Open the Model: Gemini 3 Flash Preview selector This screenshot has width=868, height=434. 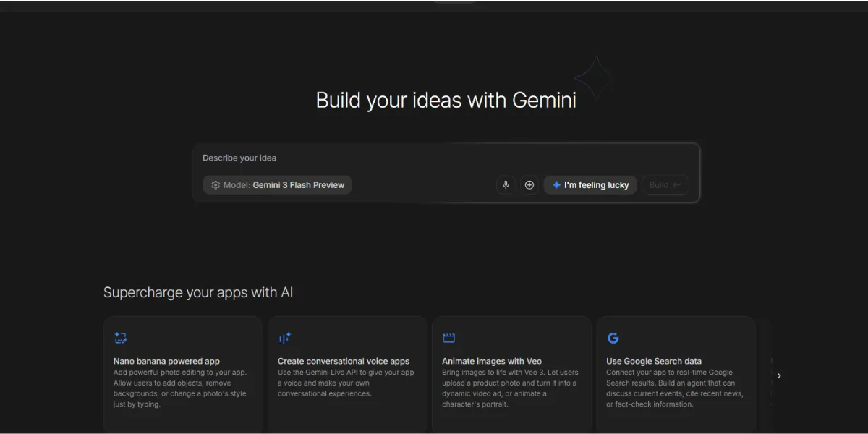click(x=278, y=185)
